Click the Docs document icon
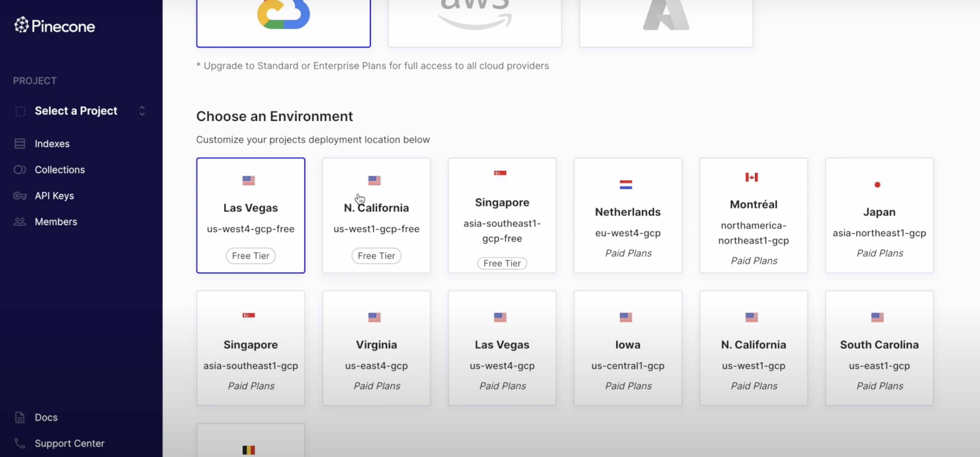The height and width of the screenshot is (457, 980). [x=19, y=417]
